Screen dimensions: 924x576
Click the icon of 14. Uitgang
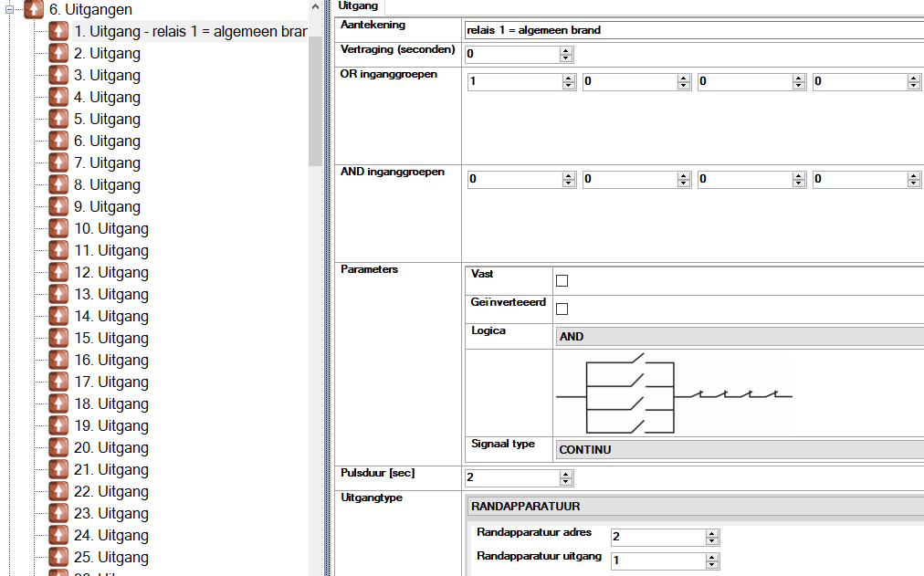coord(58,316)
